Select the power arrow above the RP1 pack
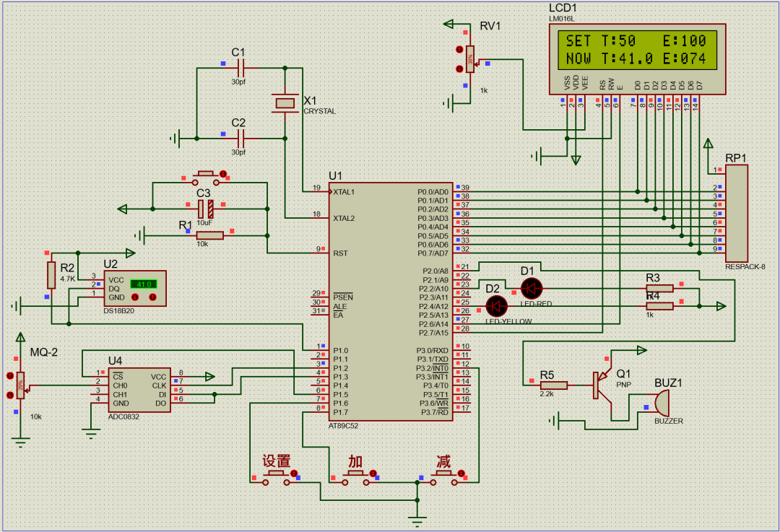Viewport: 780px width, 532px height. 708,144
